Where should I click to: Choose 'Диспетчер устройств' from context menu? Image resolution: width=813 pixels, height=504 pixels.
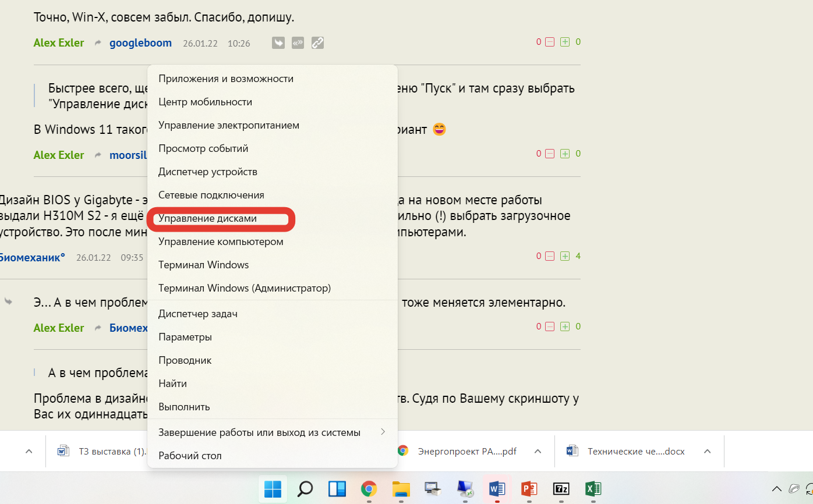pyautogui.click(x=207, y=172)
